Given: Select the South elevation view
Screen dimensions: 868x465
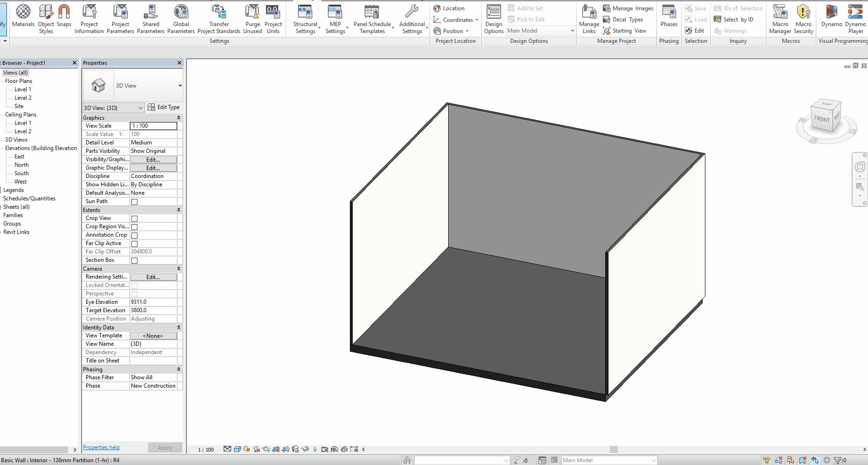Looking at the screenshot, I should [x=21, y=173].
